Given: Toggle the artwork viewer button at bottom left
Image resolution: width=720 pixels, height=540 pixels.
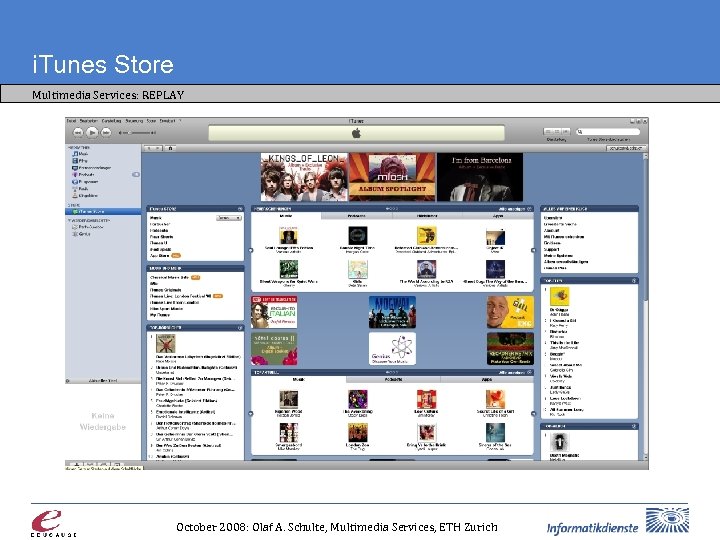Looking at the screenshot, I should (x=117, y=464).
